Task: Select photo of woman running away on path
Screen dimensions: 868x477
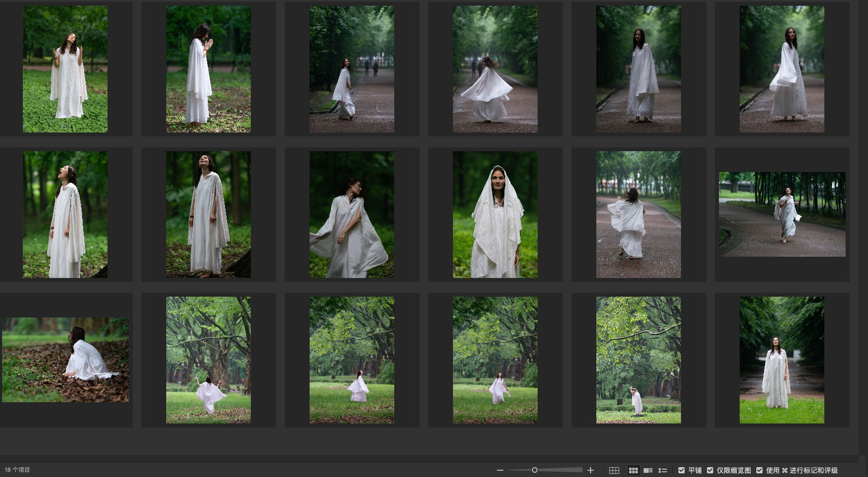Action: pos(638,215)
